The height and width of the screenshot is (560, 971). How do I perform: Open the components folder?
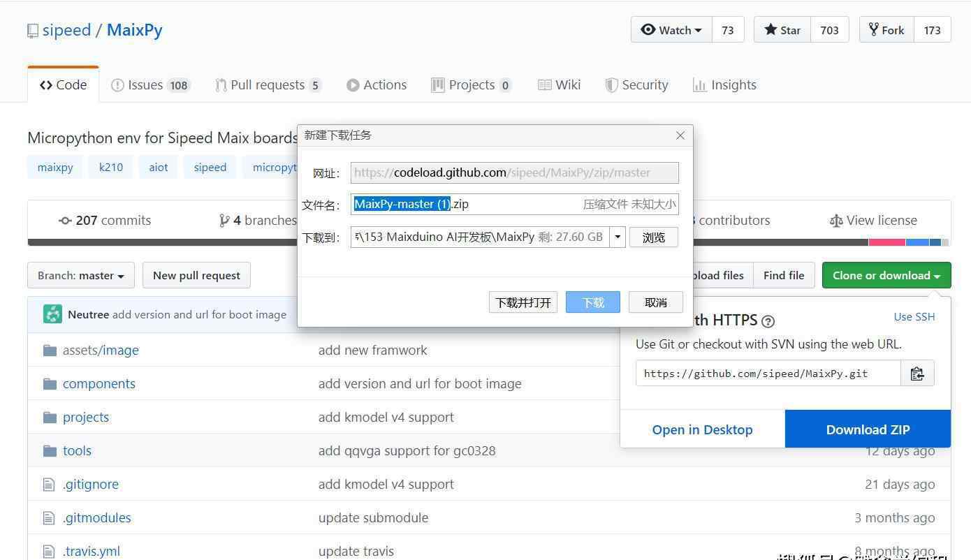(99, 383)
